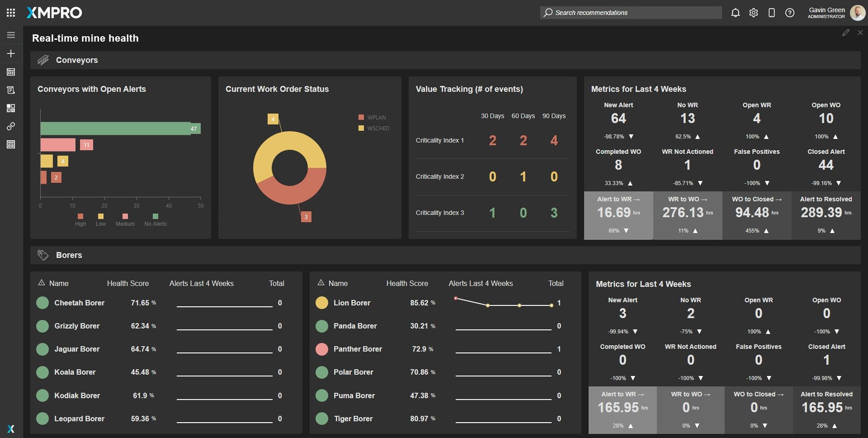Expand the hamburger sidebar menu
The height and width of the screenshot is (438, 868).
tap(11, 35)
